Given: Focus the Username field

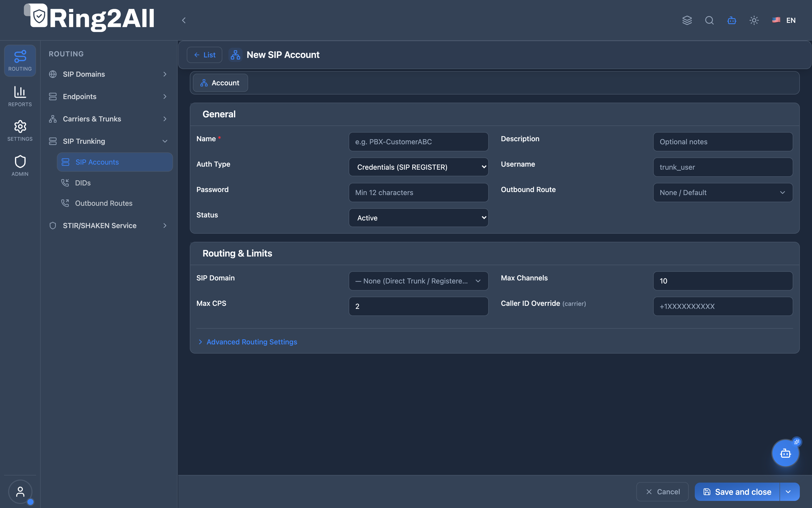Looking at the screenshot, I should click(x=723, y=167).
